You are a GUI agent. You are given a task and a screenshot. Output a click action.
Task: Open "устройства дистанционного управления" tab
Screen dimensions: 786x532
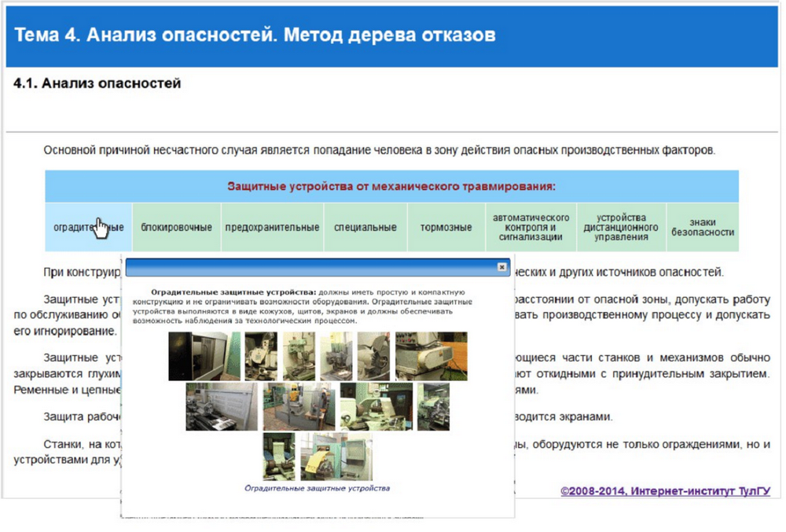[x=621, y=227]
